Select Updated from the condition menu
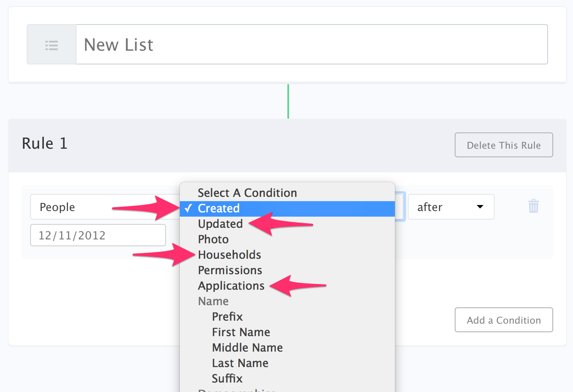Screen dimensions: 573x392 pyautogui.click(x=220, y=224)
